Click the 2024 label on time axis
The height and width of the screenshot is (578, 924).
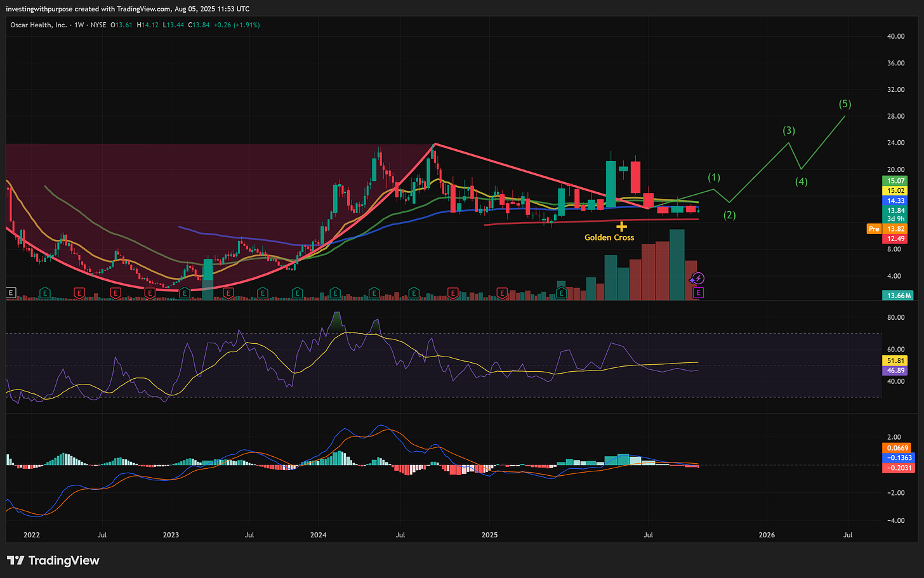[318, 535]
